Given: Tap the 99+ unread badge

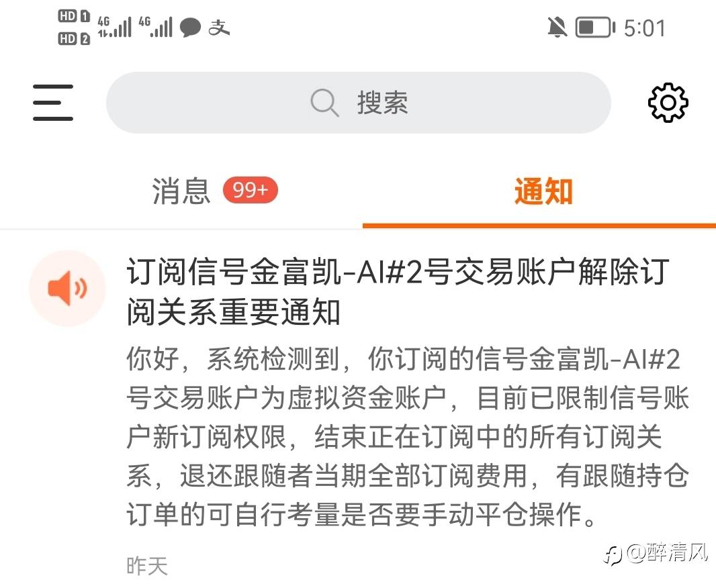Looking at the screenshot, I should tap(251, 190).
